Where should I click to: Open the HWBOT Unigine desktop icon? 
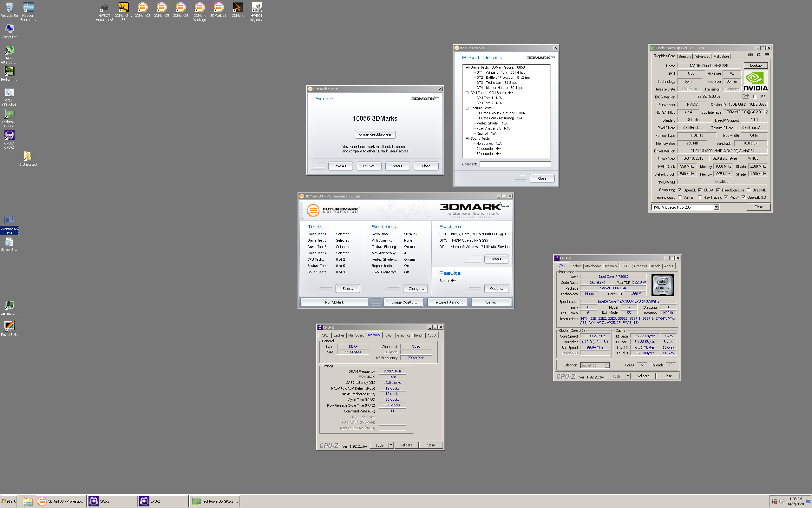point(257,12)
